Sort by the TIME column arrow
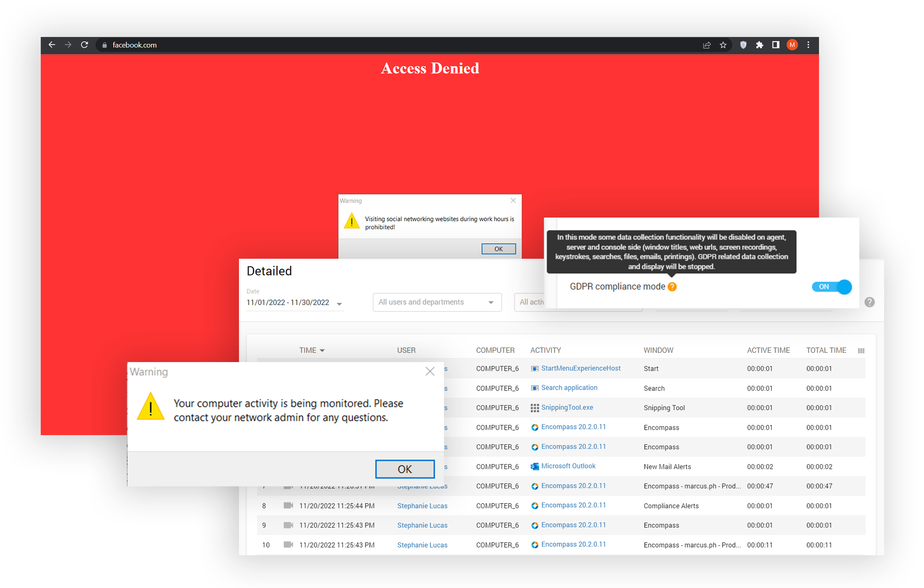The height and width of the screenshot is (588, 924). pyautogui.click(x=322, y=350)
